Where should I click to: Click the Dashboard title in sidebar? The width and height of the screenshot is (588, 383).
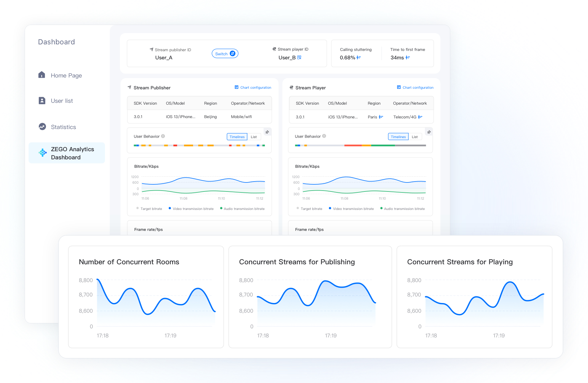(56, 42)
